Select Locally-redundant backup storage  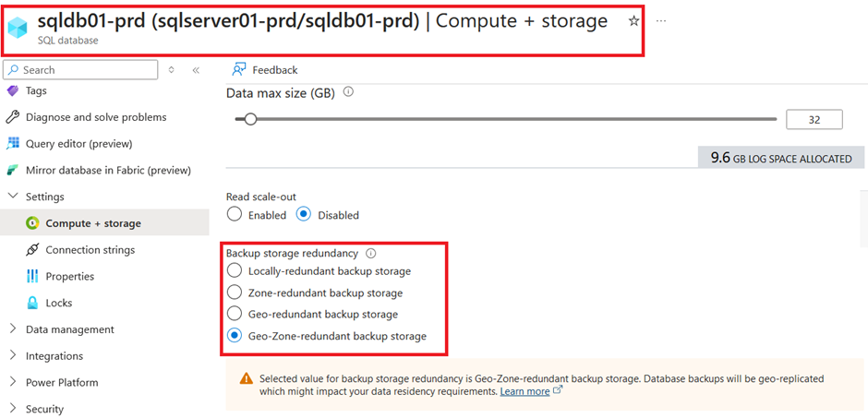coord(235,271)
